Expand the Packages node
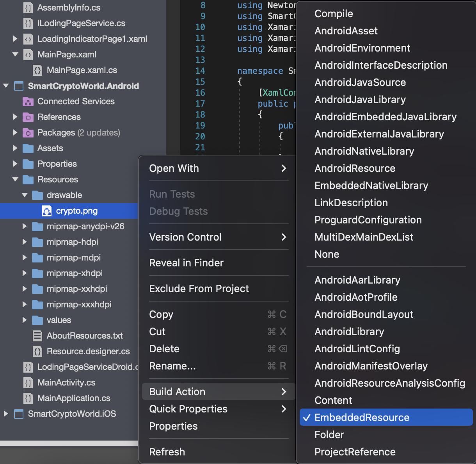This screenshot has width=476, height=464. tap(15, 132)
